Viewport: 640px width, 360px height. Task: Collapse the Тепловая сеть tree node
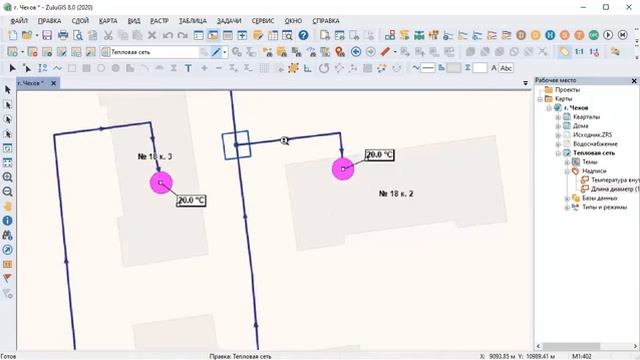point(558,153)
